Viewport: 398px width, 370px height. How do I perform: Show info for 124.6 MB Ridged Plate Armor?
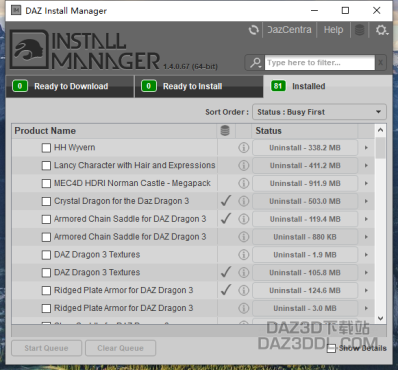point(244,290)
